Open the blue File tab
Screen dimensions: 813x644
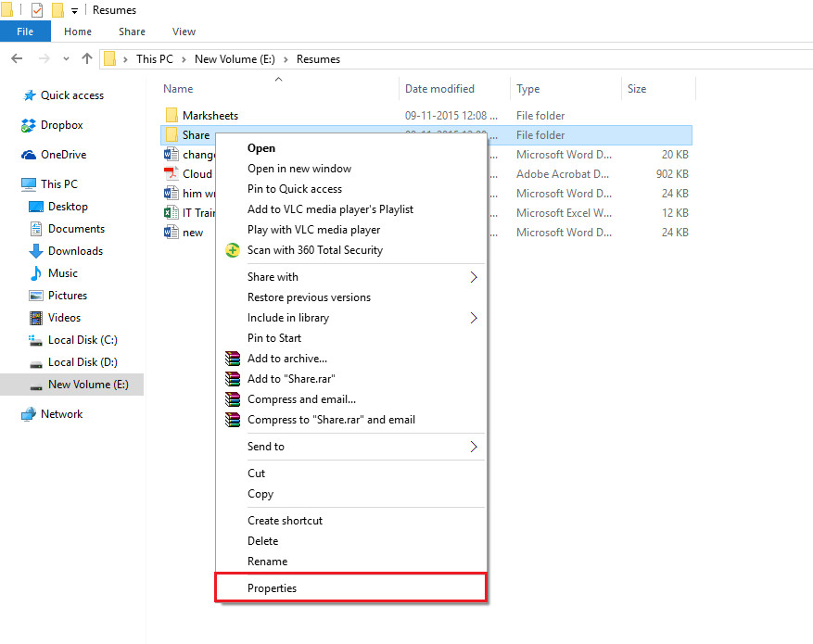coord(25,32)
